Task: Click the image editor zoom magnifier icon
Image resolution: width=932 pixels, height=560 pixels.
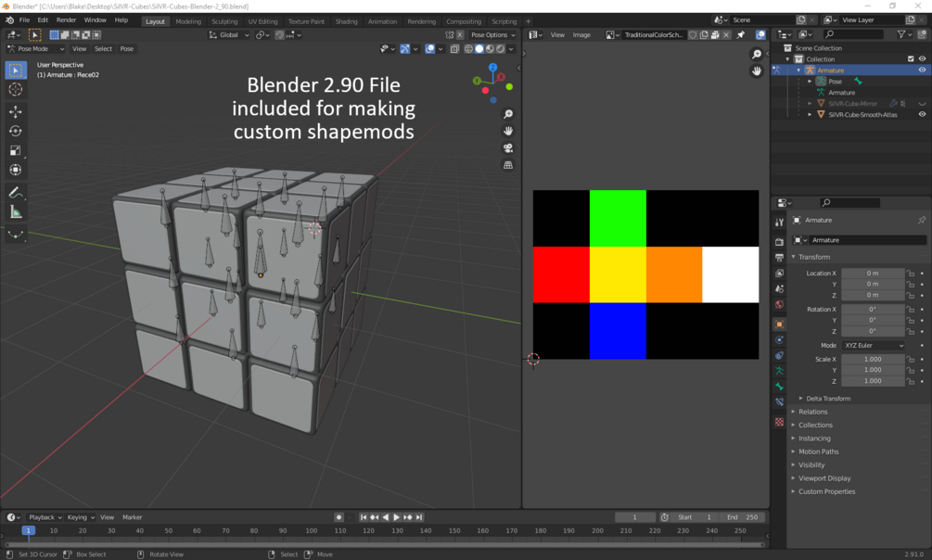Action: (x=756, y=55)
